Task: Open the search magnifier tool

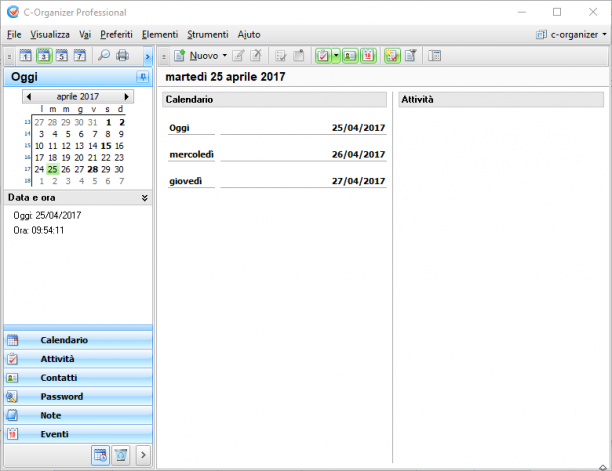Action: [x=104, y=55]
